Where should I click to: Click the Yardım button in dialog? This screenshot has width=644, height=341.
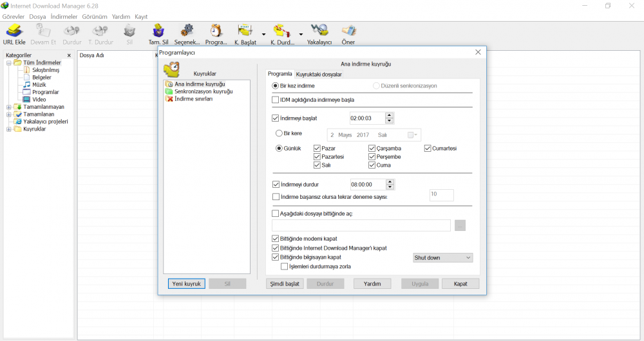coord(372,284)
